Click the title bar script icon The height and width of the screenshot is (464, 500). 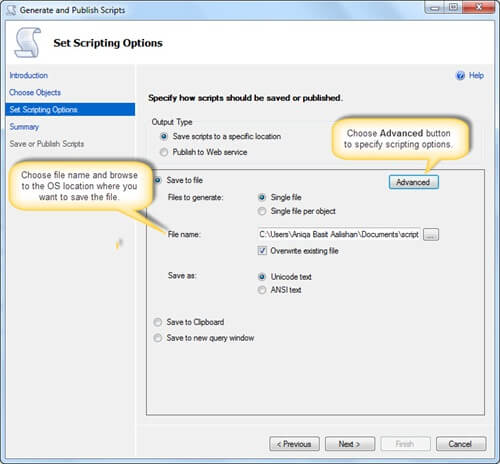click(11, 10)
